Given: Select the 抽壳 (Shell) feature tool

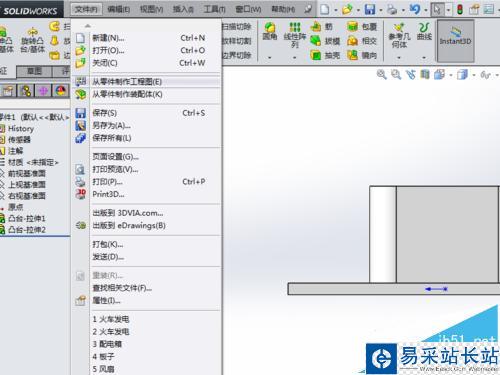Looking at the screenshot, I should [x=325, y=55].
